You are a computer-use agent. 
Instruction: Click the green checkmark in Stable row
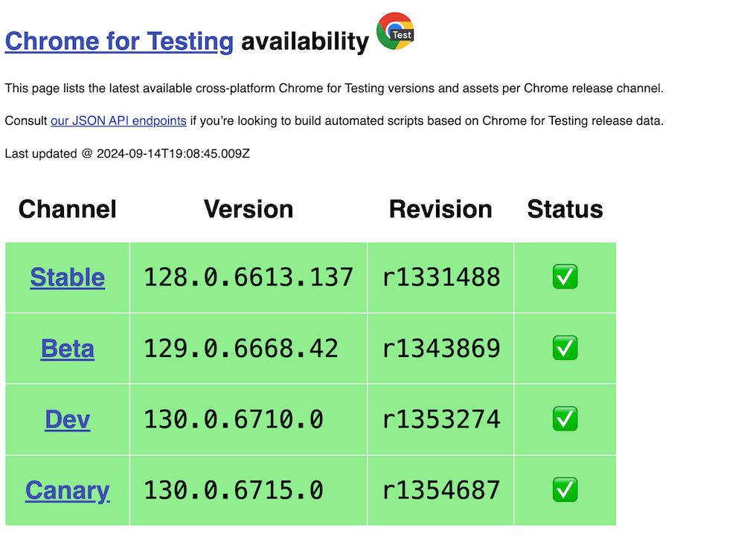pyautogui.click(x=565, y=277)
